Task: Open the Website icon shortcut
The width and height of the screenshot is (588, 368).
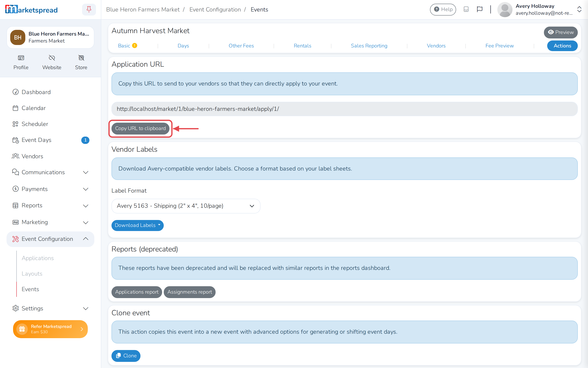Action: tap(52, 62)
